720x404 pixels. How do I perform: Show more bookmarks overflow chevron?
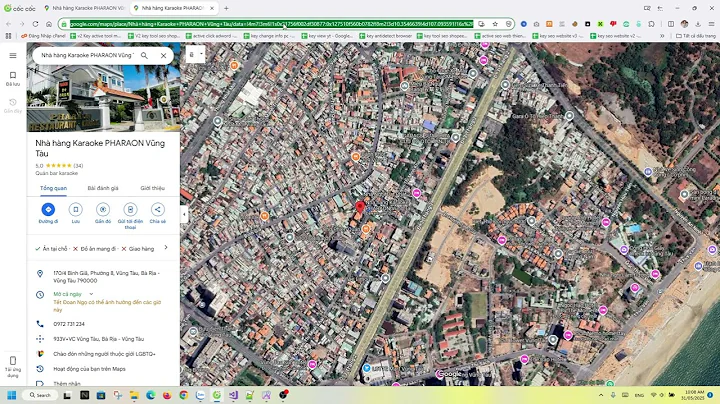662,36
